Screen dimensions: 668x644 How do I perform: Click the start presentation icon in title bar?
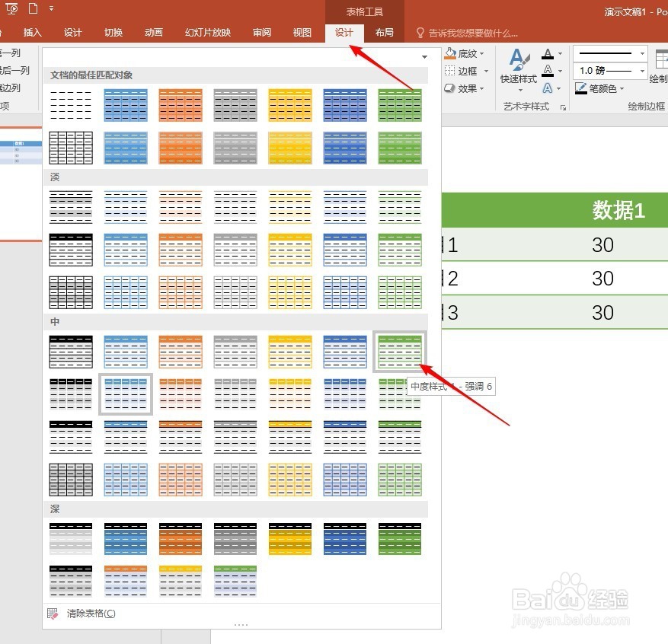[x=11, y=8]
